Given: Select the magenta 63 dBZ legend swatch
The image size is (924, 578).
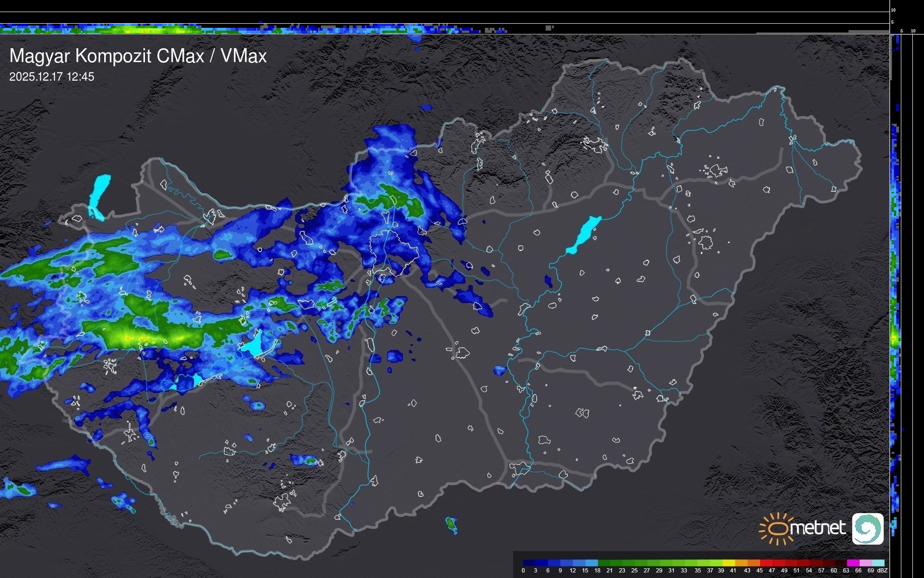Looking at the screenshot, I should tap(853, 563).
